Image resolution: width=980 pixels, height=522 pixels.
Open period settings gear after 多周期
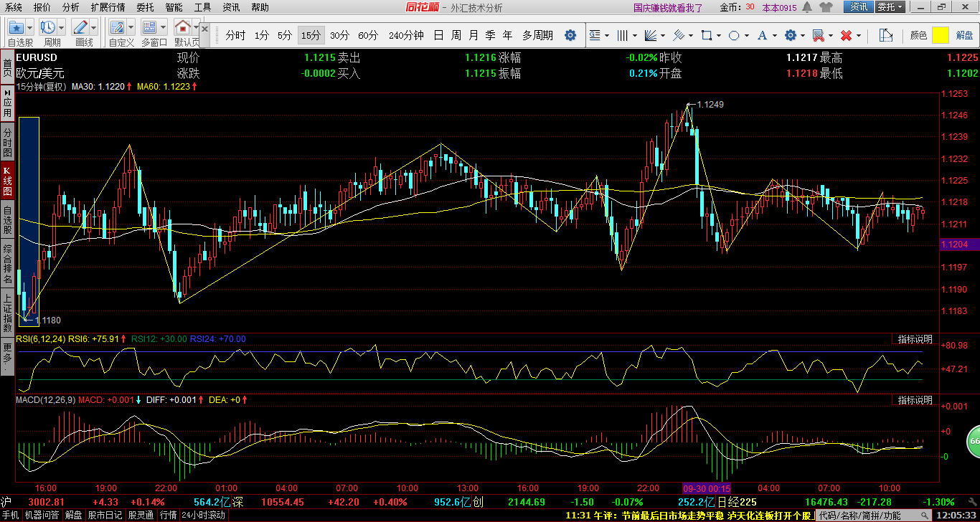coord(570,35)
